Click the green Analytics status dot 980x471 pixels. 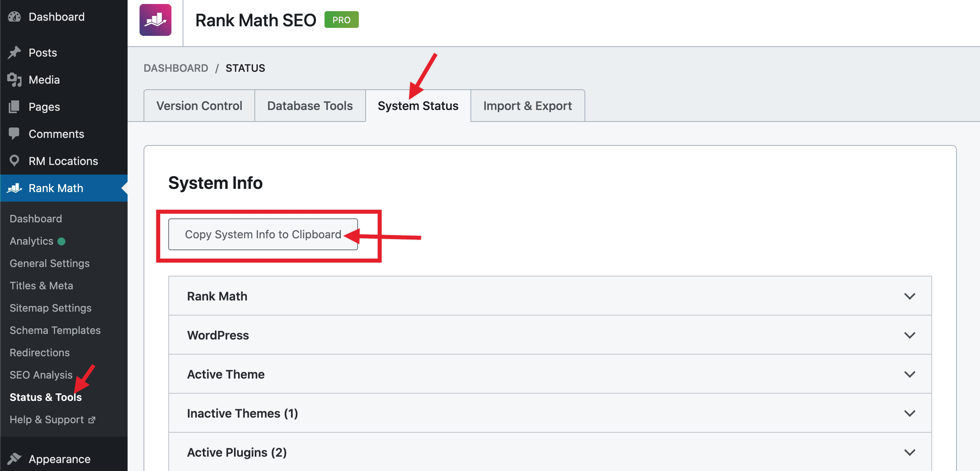tap(61, 241)
